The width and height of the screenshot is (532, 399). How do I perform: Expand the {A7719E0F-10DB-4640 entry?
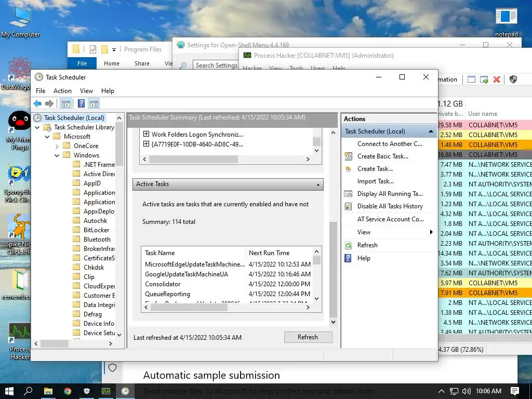click(x=146, y=144)
